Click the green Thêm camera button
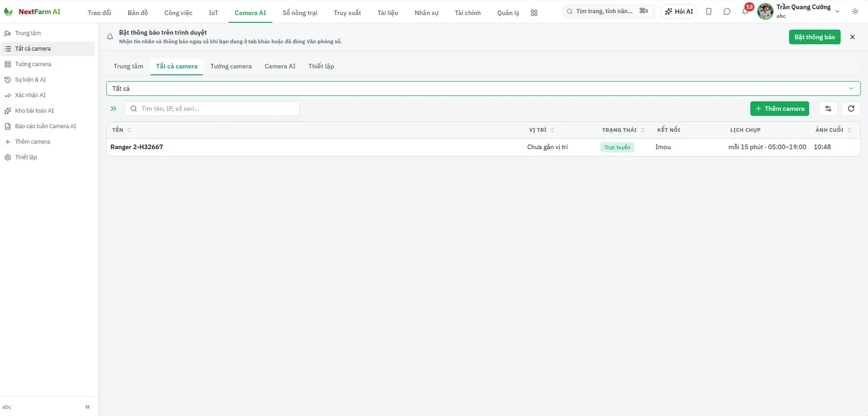868x416 pixels. [780, 108]
